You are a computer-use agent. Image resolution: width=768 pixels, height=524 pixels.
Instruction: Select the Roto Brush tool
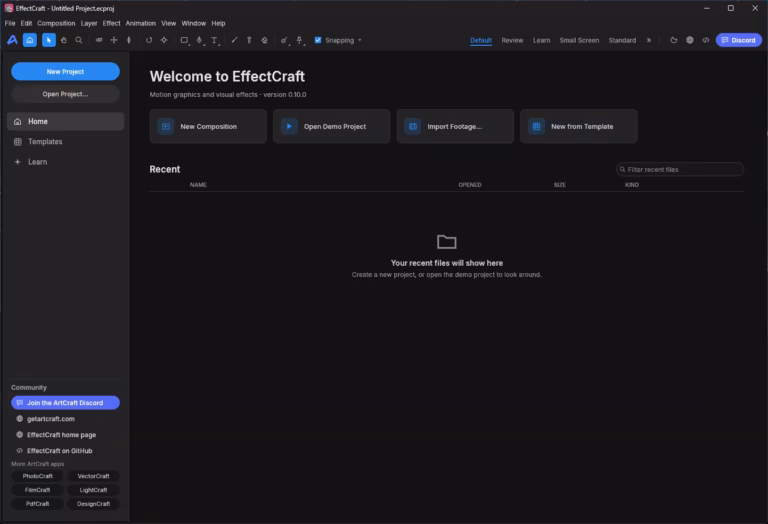tap(284, 40)
